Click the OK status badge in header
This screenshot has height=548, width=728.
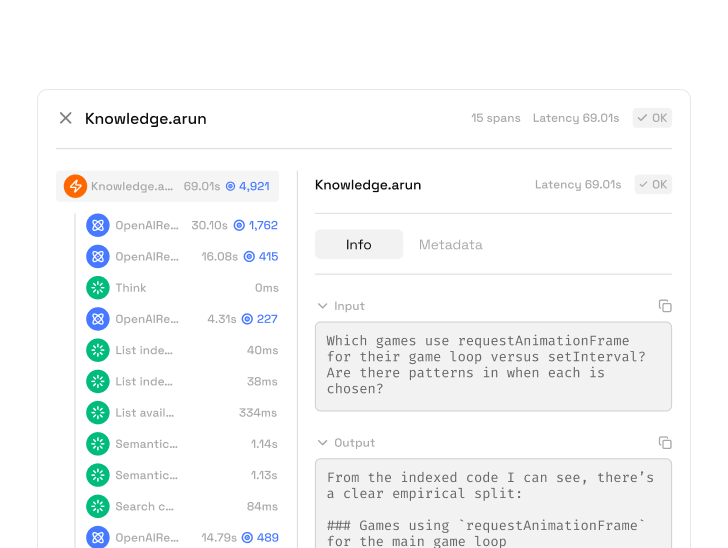[652, 118]
